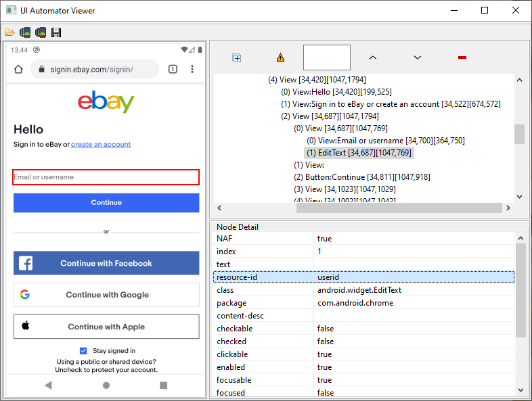Screen dimensions: 532x401
Task: Click Node Detail scroll up arrow
Action: (520, 238)
